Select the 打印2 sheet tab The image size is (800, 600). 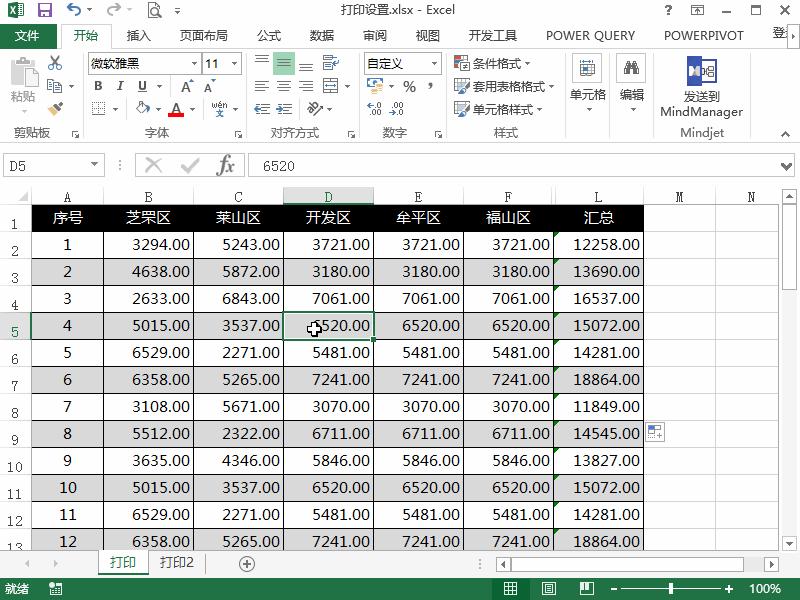click(177, 563)
